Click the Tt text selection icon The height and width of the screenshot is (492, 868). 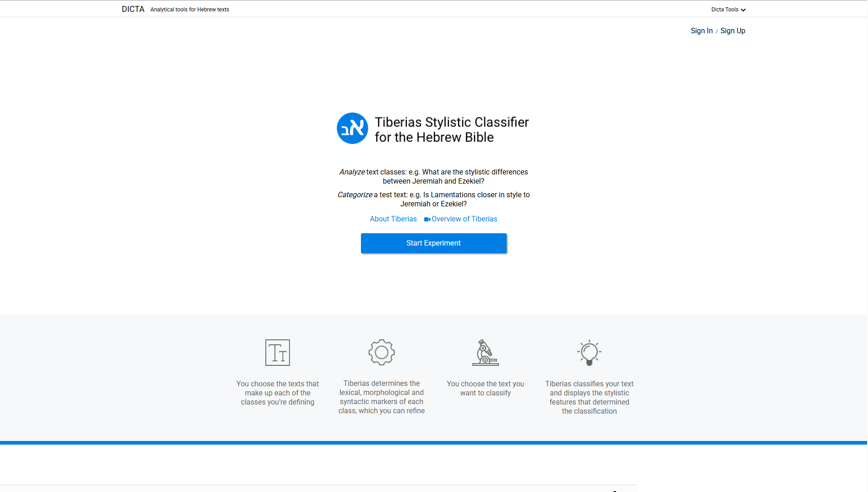coord(278,352)
